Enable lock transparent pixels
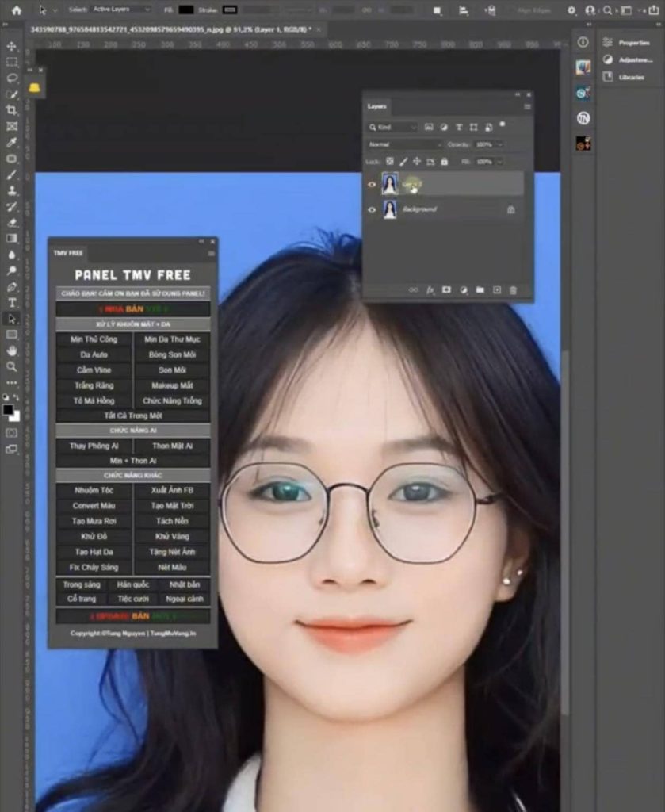Image resolution: width=665 pixels, height=812 pixels. pyautogui.click(x=389, y=161)
